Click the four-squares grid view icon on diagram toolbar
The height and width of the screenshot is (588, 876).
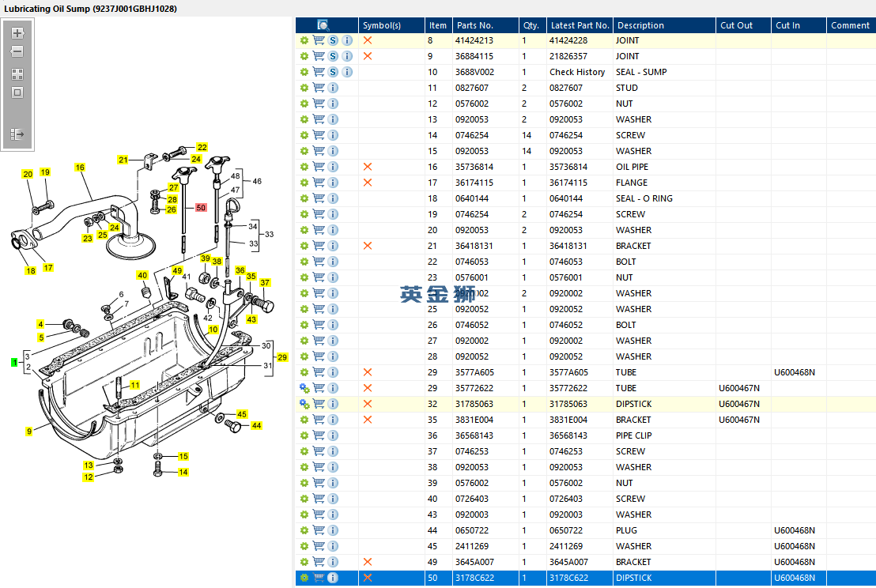coord(17,74)
